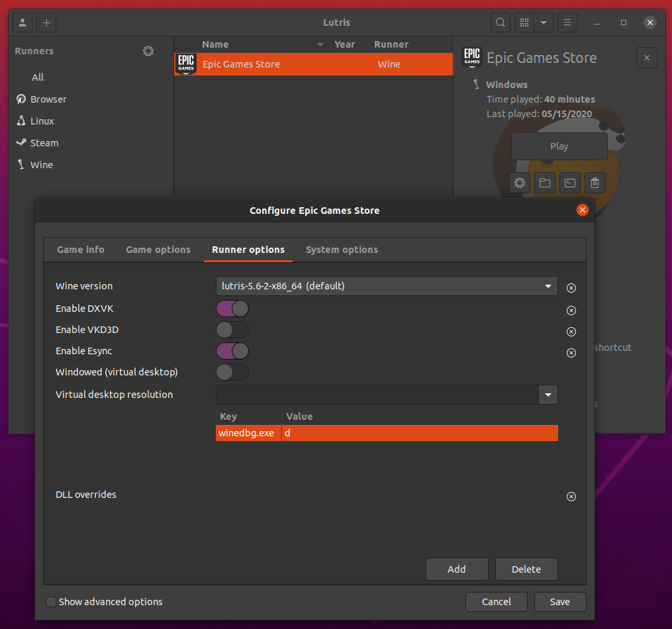The width and height of the screenshot is (672, 629).
Task: Close the Lutris main window
Action: pos(650,23)
